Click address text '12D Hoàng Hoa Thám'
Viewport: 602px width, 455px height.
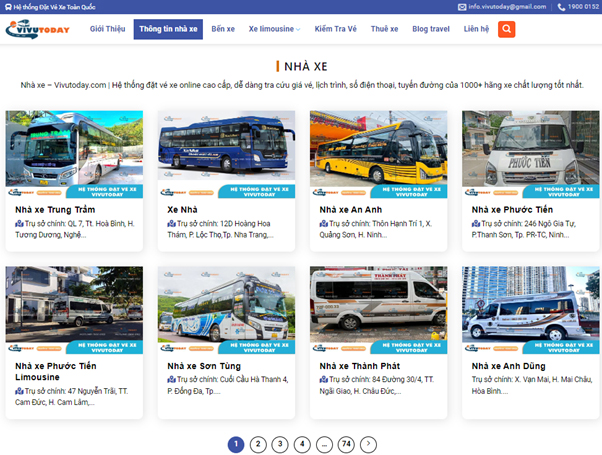pos(219,229)
